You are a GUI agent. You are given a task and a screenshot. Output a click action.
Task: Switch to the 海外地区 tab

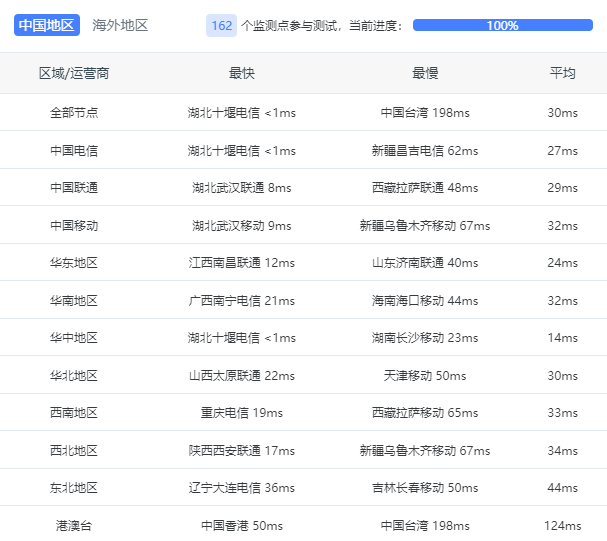[120, 25]
